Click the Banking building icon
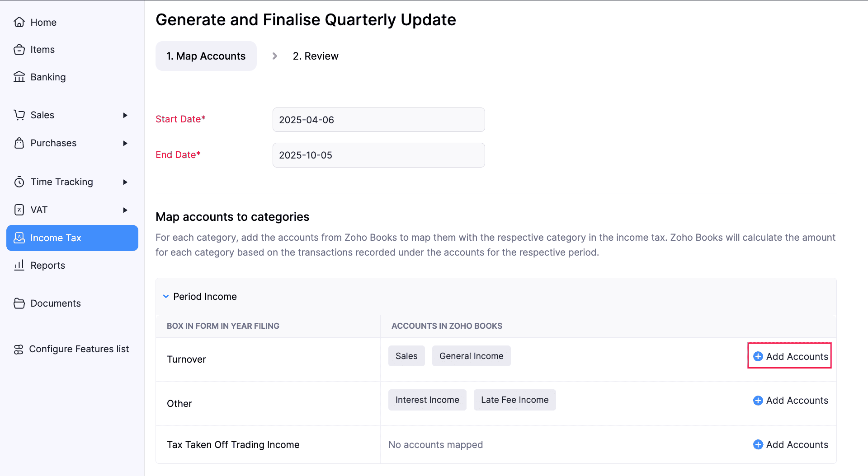This screenshot has height=476, width=868. (19, 77)
